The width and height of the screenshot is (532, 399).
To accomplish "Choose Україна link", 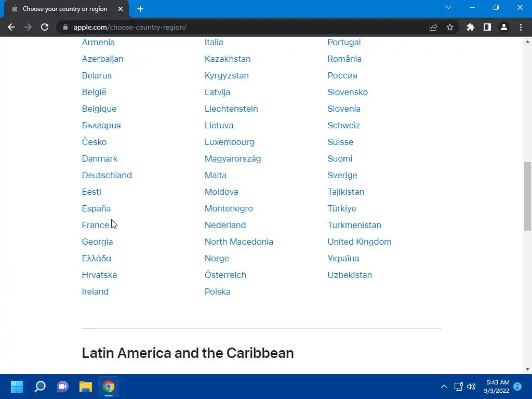I will 343,259.
